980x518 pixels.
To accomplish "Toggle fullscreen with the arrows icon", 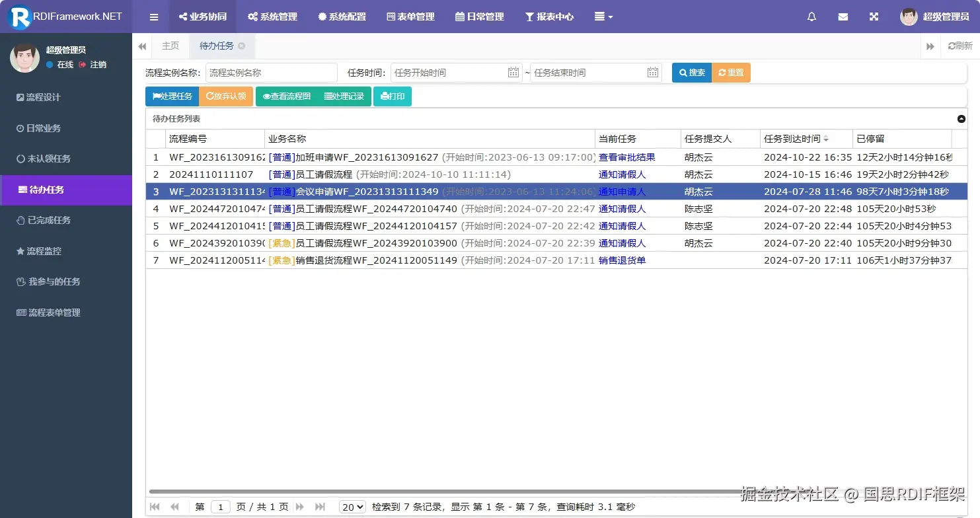I will (x=874, y=17).
